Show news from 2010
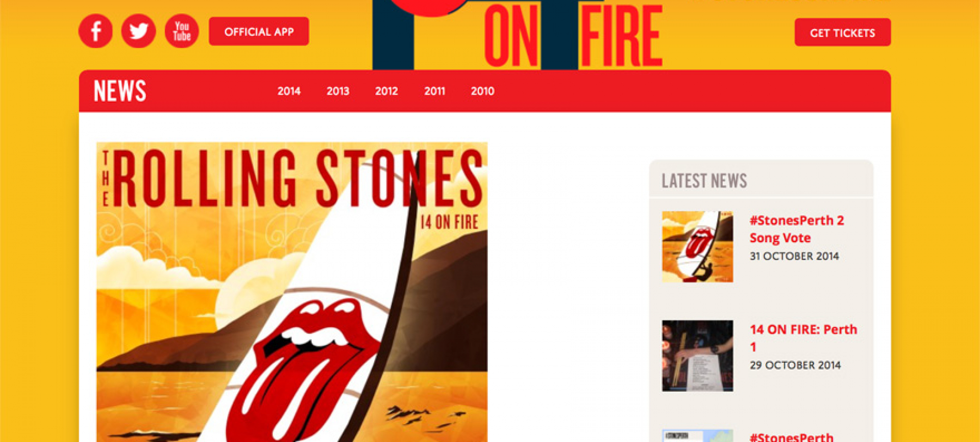The image size is (980, 442). [482, 91]
